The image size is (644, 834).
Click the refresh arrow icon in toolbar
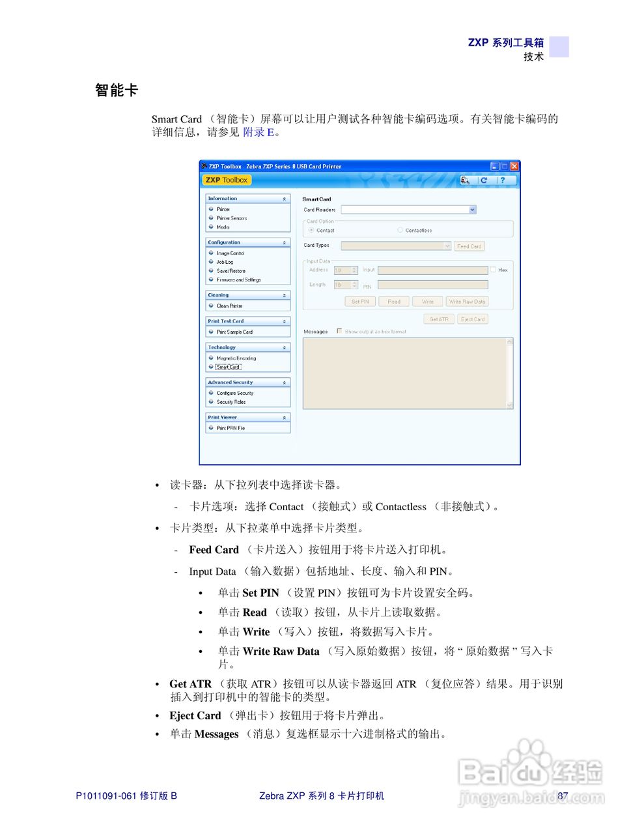[x=484, y=180]
